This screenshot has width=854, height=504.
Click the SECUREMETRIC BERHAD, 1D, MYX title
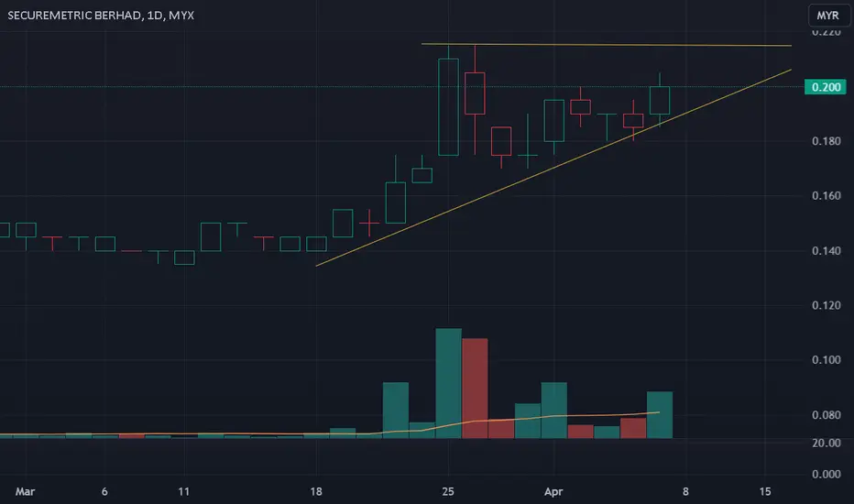click(x=101, y=16)
